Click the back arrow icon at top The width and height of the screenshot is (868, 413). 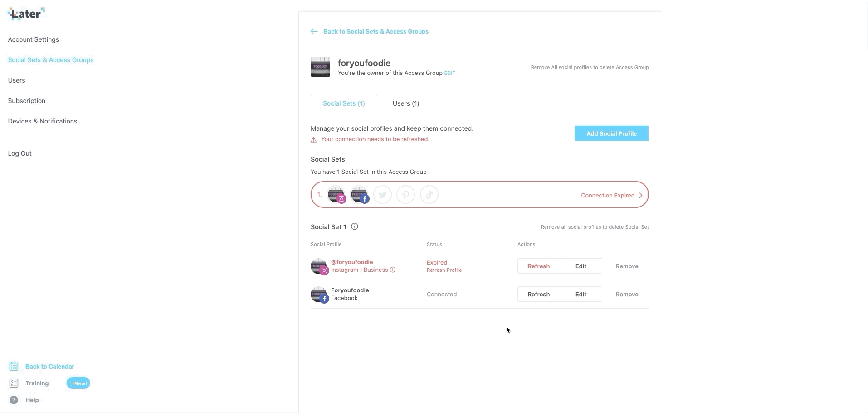tap(314, 31)
